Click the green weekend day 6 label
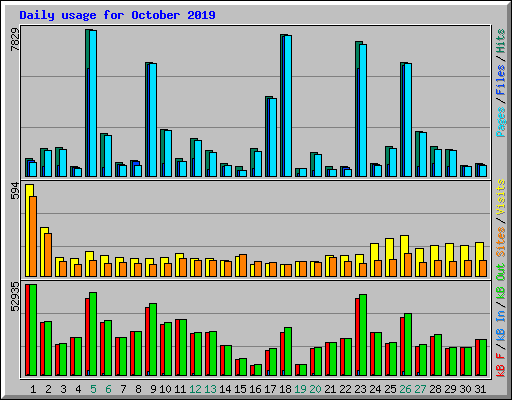The width and height of the screenshot is (512, 400). 108,389
